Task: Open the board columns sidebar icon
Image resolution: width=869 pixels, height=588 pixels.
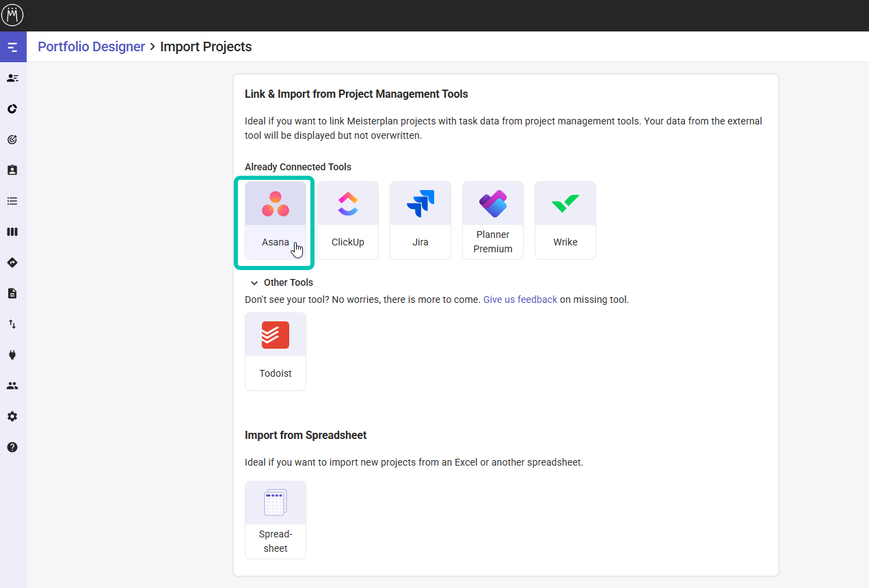Action: [12, 232]
